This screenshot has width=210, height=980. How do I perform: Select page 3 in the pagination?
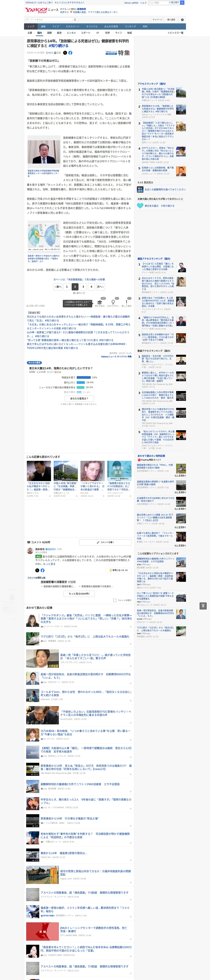click(83, 287)
